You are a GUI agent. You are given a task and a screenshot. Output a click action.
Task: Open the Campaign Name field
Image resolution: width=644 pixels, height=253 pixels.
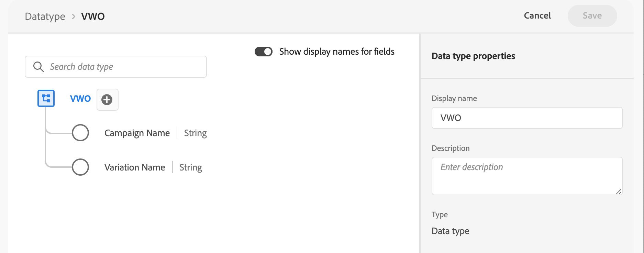point(137,133)
